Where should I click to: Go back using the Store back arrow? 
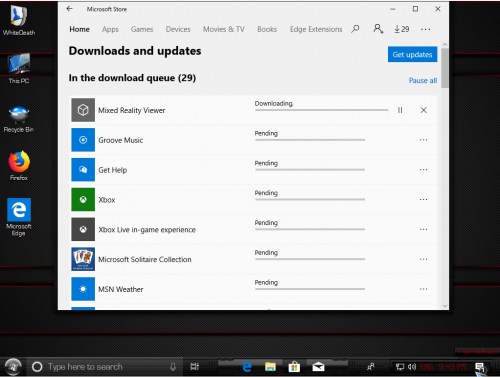(x=69, y=9)
